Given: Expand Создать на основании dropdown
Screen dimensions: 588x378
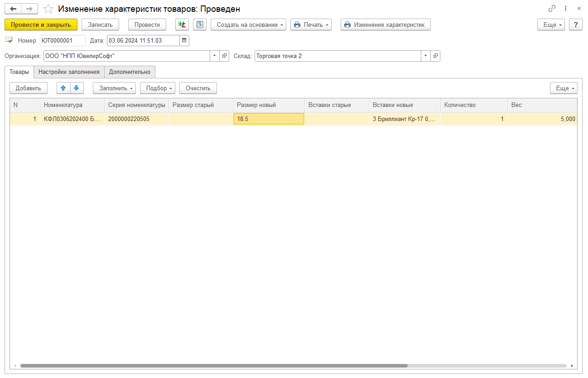Looking at the screenshot, I should (x=249, y=24).
